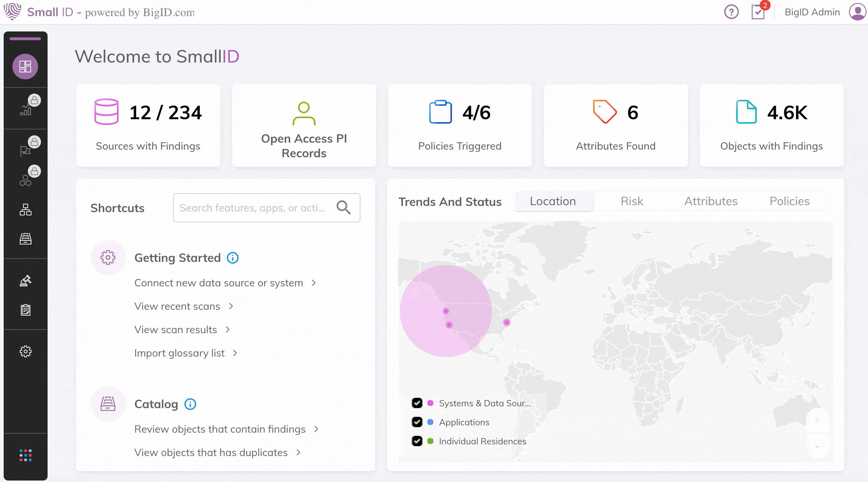This screenshot has width=868, height=482.
Task: Click the blue clipboard icon on Policies card
Action: 440,112
